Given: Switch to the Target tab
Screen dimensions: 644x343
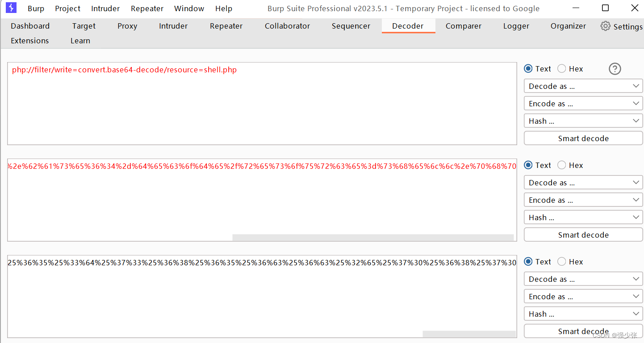Looking at the screenshot, I should tap(84, 26).
